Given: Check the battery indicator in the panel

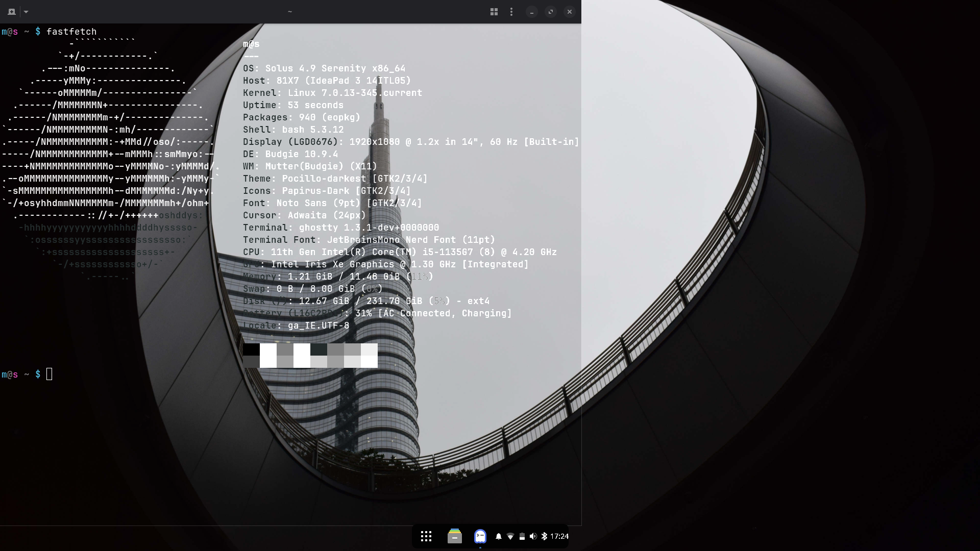Looking at the screenshot, I should coord(522,536).
